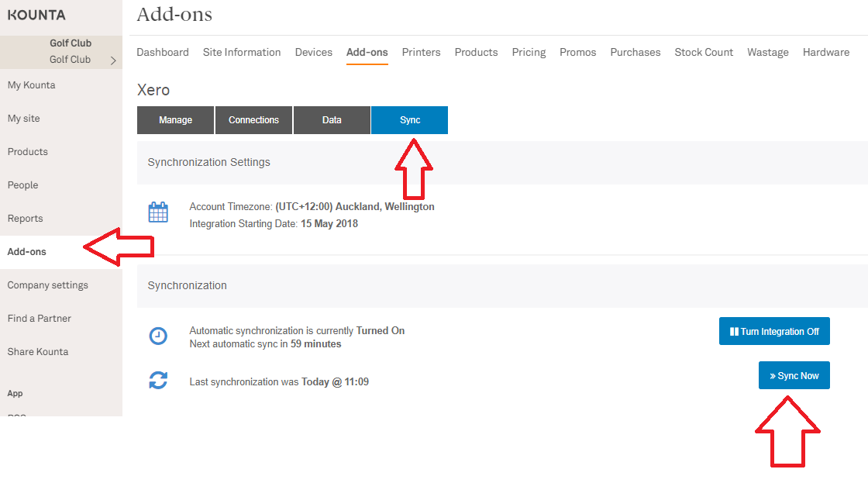Viewport: 868px width, 483px height.
Task: Go to Products in the sidebar
Action: pos(28,152)
